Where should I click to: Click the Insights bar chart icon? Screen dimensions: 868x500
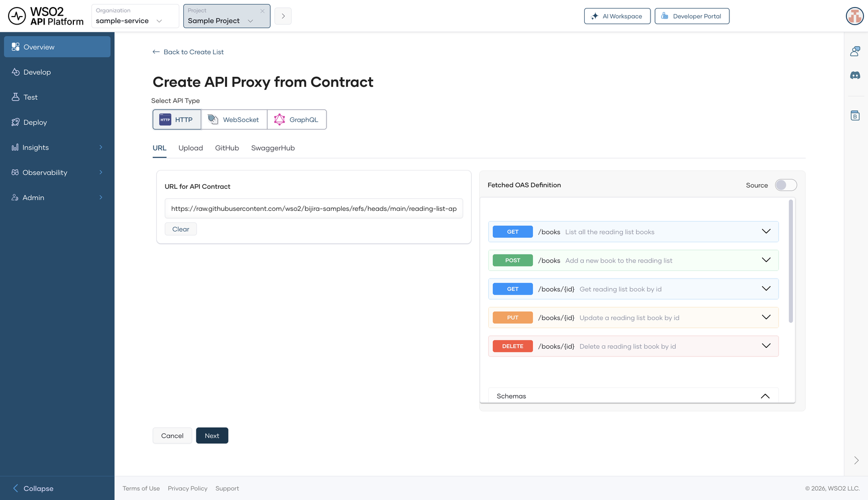tap(15, 147)
